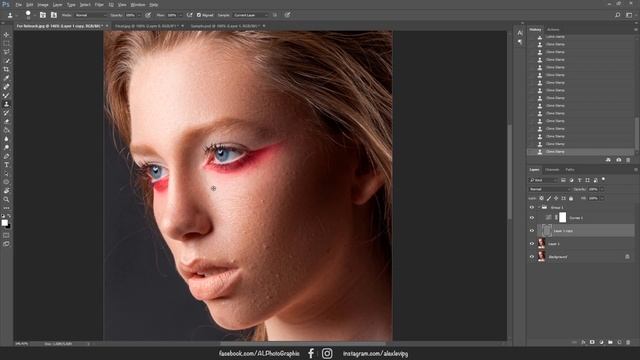This screenshot has width=640, height=360.
Task: Select the Dodge tool
Action: coord(6,147)
